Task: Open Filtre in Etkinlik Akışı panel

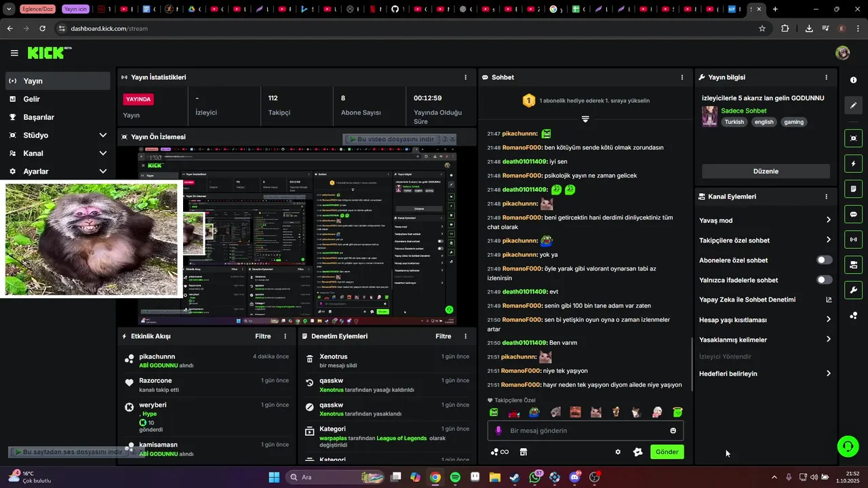Action: click(263, 336)
